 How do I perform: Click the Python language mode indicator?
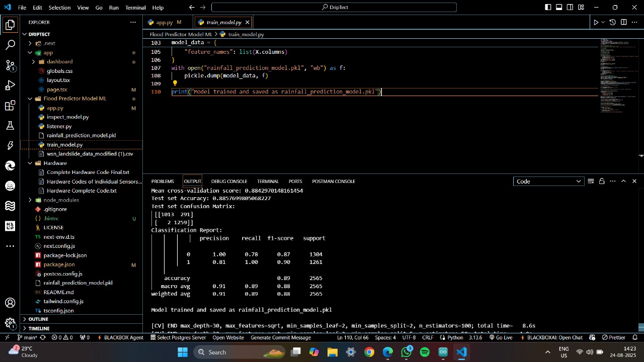pos(455,337)
